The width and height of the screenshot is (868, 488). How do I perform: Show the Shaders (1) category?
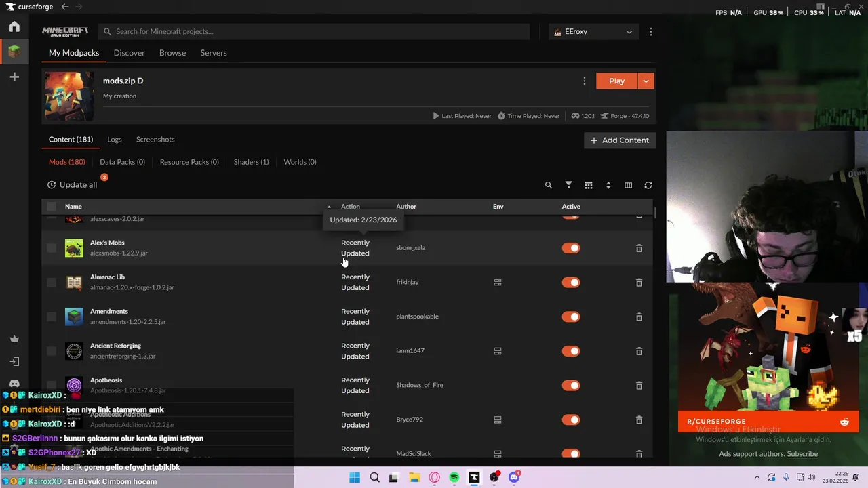coord(251,162)
